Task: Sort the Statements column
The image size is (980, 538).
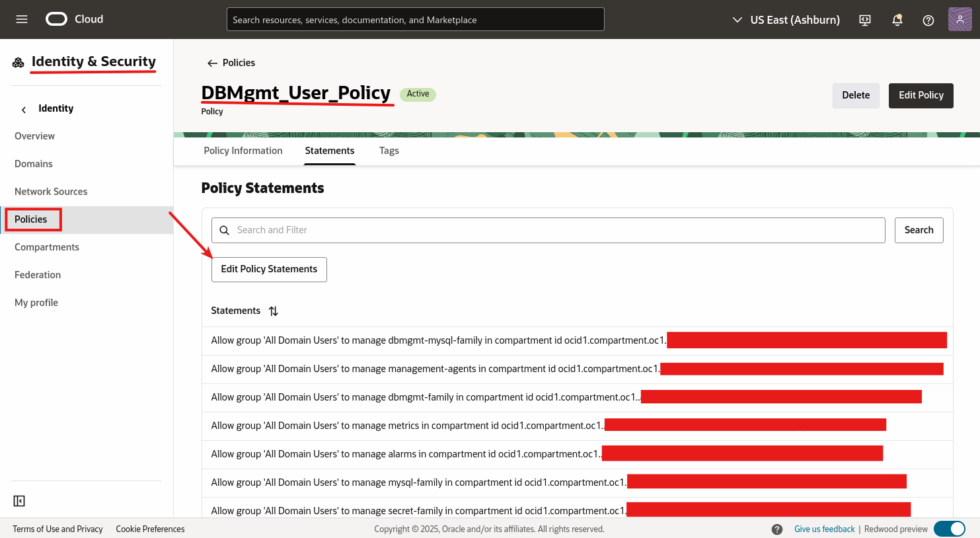Action: click(274, 311)
